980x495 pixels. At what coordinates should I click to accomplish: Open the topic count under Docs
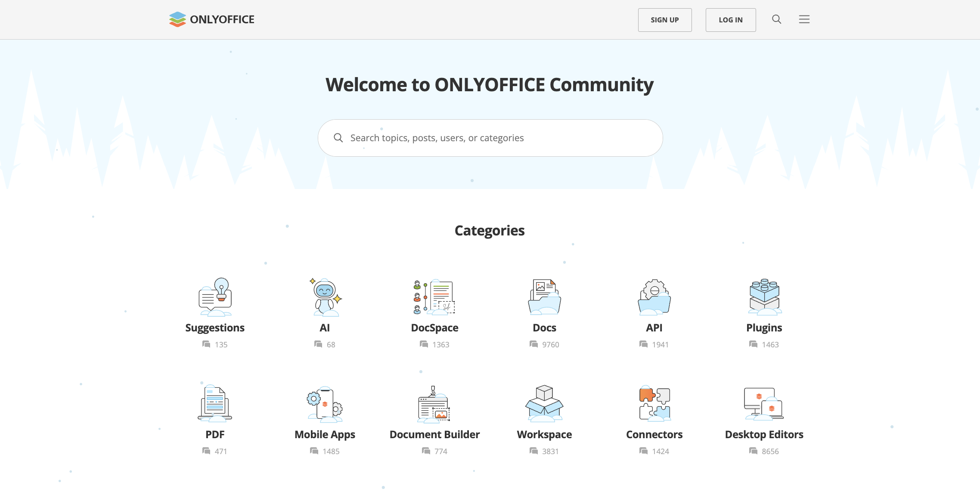551,344
